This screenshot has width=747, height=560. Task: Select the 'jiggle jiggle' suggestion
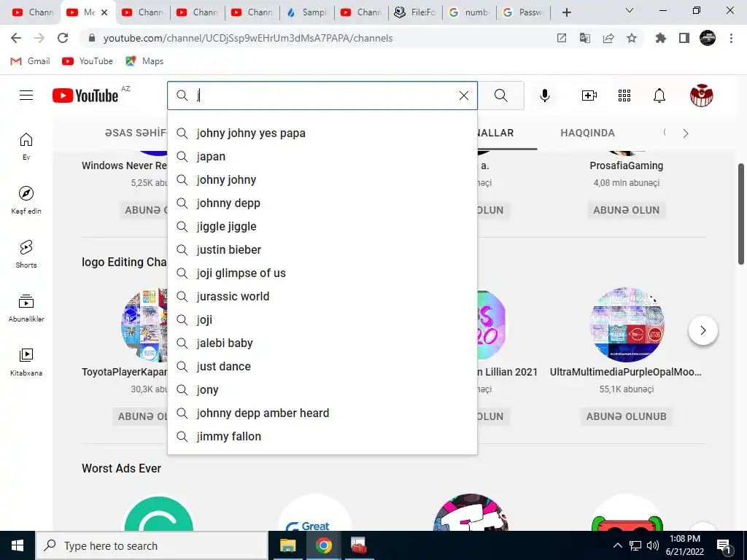322,227
